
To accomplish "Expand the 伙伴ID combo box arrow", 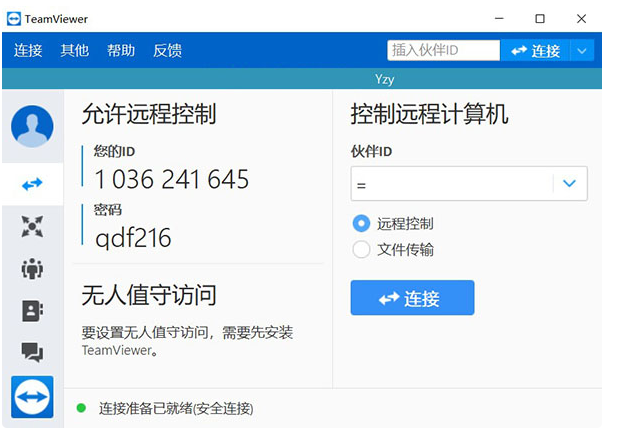I will 569,183.
